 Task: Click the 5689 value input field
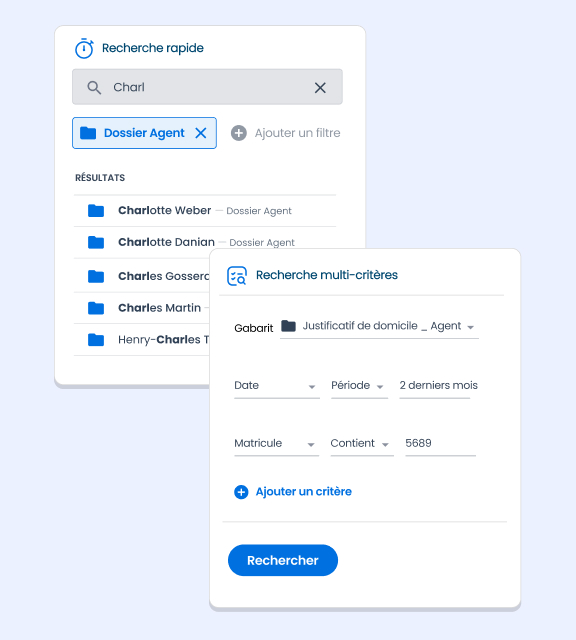pyautogui.click(x=440, y=444)
